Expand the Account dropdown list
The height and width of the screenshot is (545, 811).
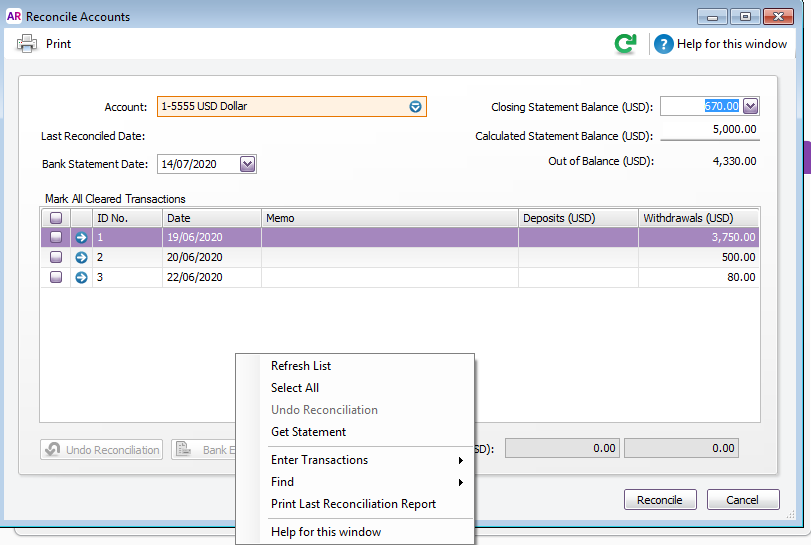pyautogui.click(x=416, y=106)
